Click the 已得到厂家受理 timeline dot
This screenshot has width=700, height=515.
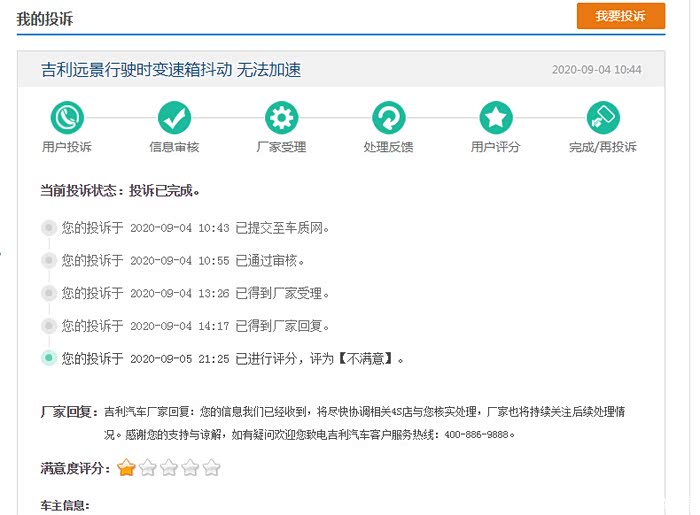tap(48, 293)
